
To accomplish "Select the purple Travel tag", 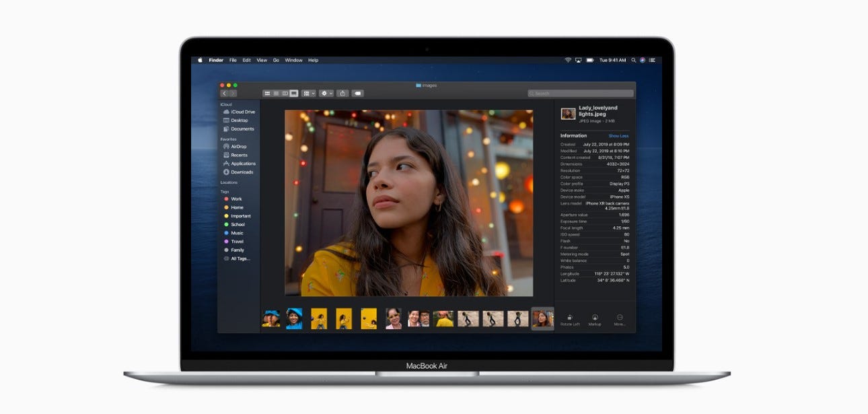I will coord(234,241).
